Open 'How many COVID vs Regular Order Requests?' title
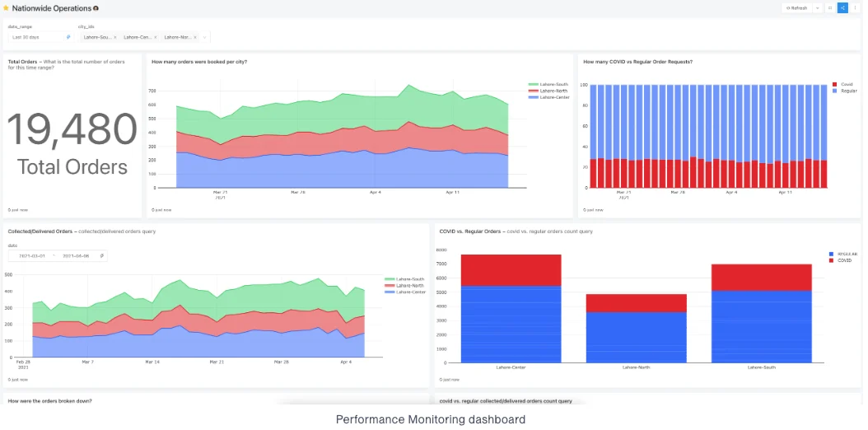Screen dimensions: 868x430 (x=637, y=62)
